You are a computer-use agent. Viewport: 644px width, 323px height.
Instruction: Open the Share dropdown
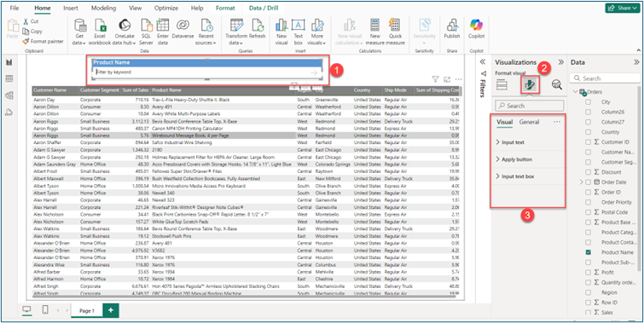point(622,8)
